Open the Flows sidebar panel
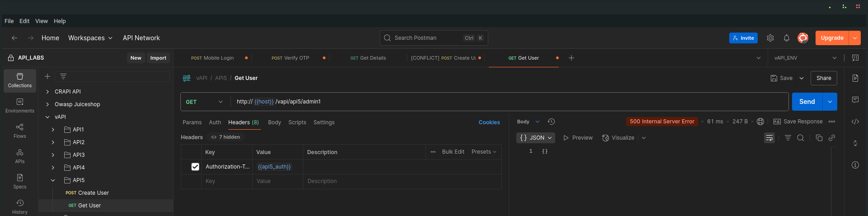868x216 pixels. 20,131
